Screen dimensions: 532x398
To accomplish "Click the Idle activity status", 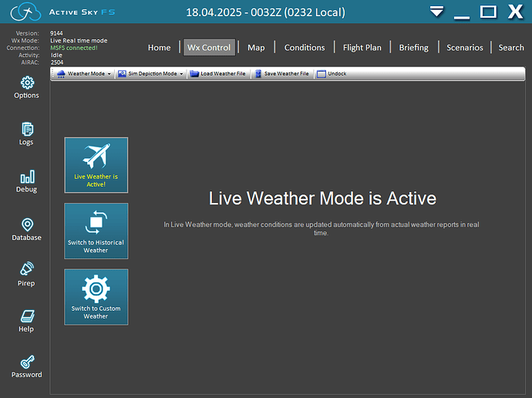I will click(56, 55).
